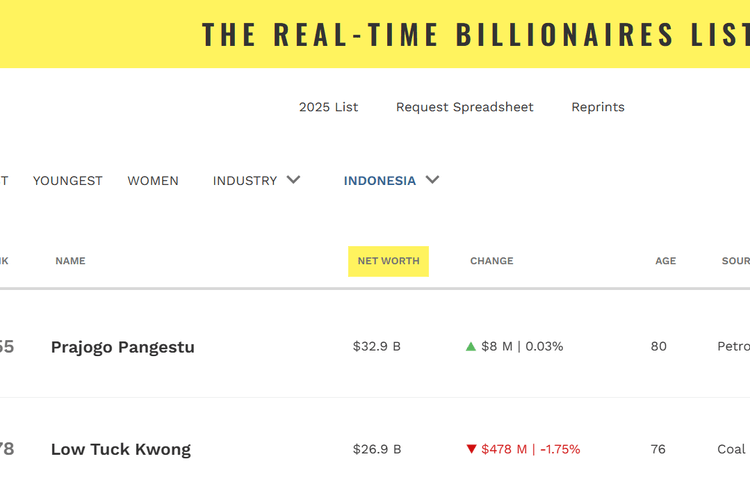
Task: Sort by the Age column header
Action: click(x=665, y=261)
